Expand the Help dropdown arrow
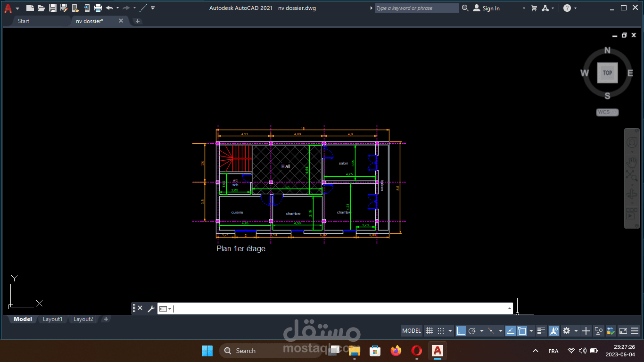644x362 pixels. click(576, 8)
